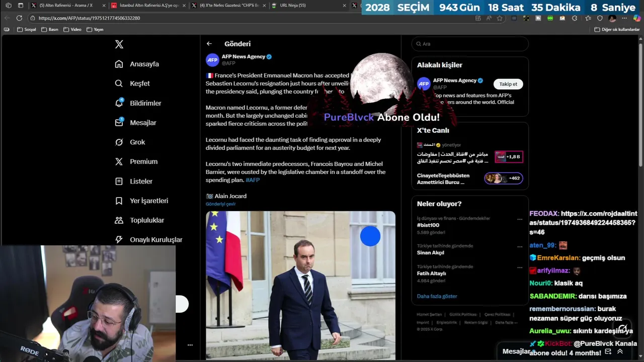
Task: Open Listeler lists page
Action: (133, 181)
